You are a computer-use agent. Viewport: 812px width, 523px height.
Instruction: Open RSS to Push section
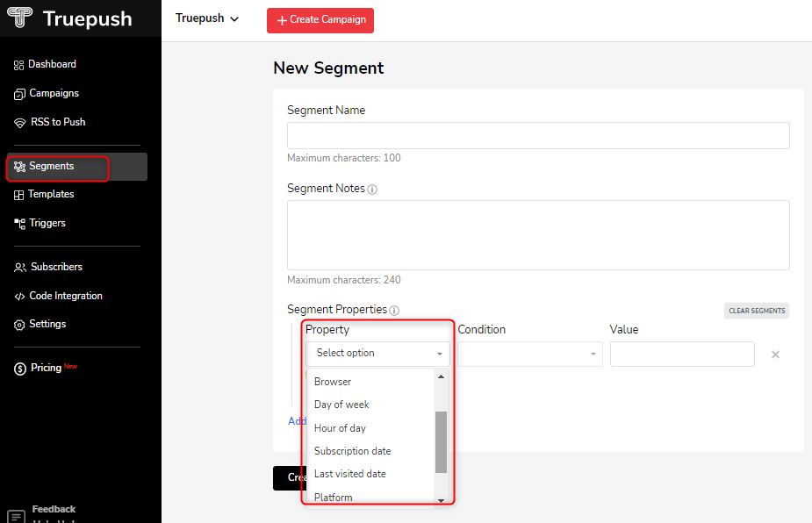[58, 122]
